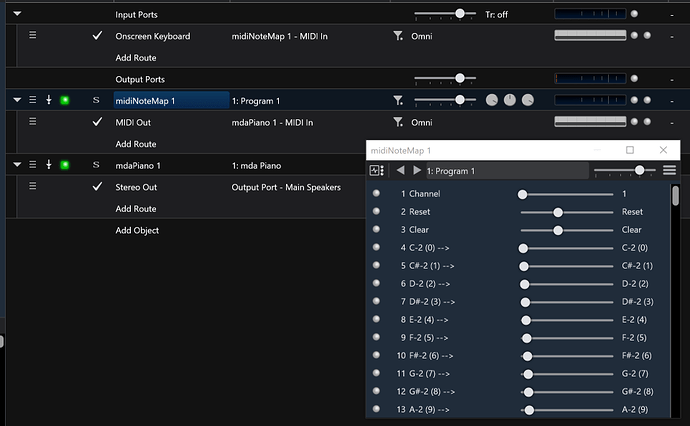Collapse the Input Ports section
The height and width of the screenshot is (426, 690).
coord(17,14)
